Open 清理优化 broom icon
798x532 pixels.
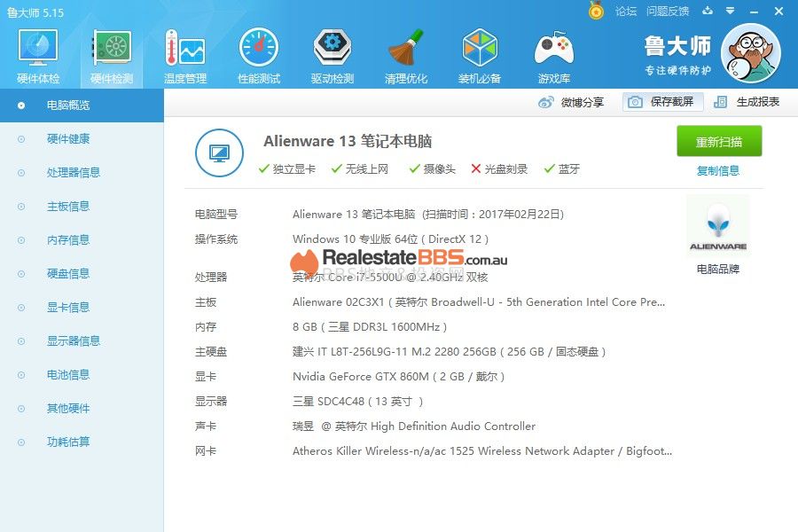coord(406,49)
